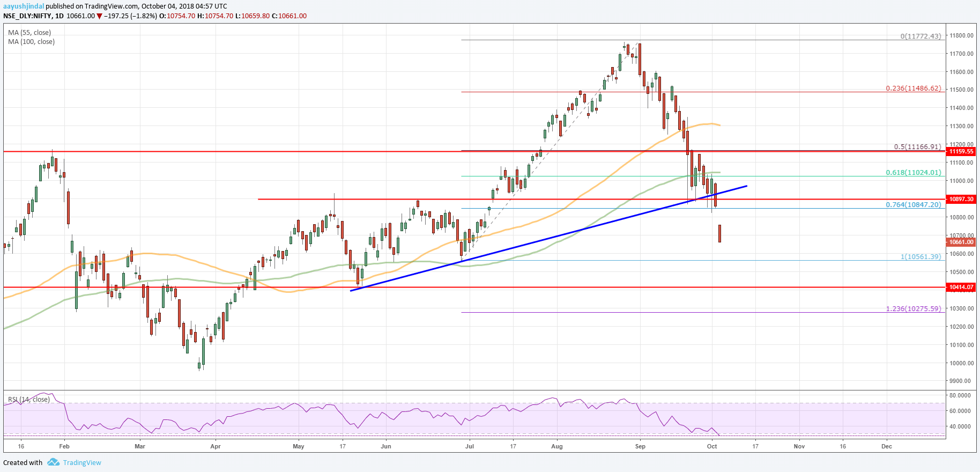Click the Sep label on time axis
The height and width of the screenshot is (472, 980).
pos(640,446)
